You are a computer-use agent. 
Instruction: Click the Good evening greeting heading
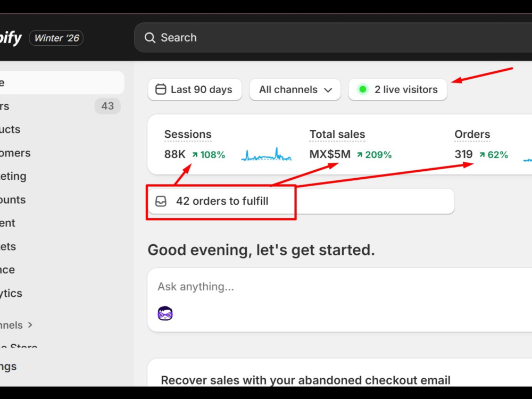click(x=261, y=250)
